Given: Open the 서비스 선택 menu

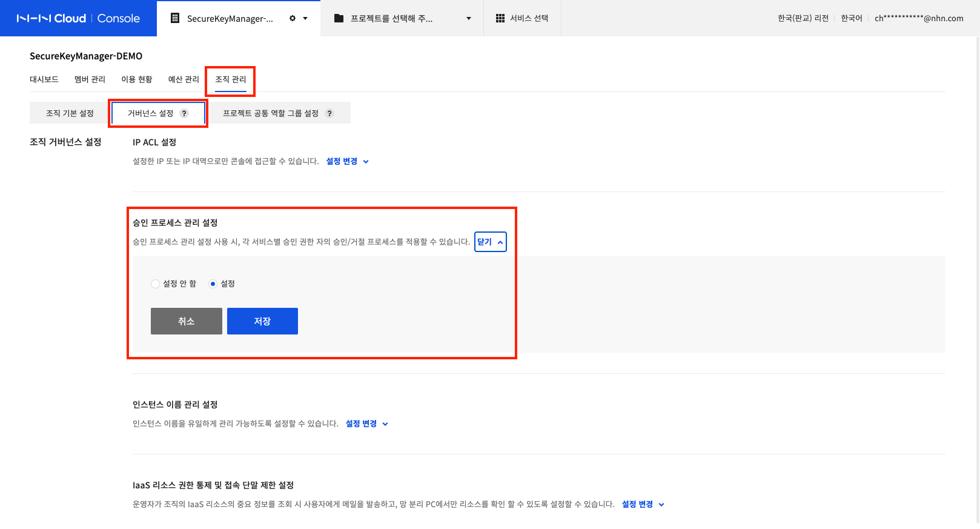Looking at the screenshot, I should (x=522, y=18).
